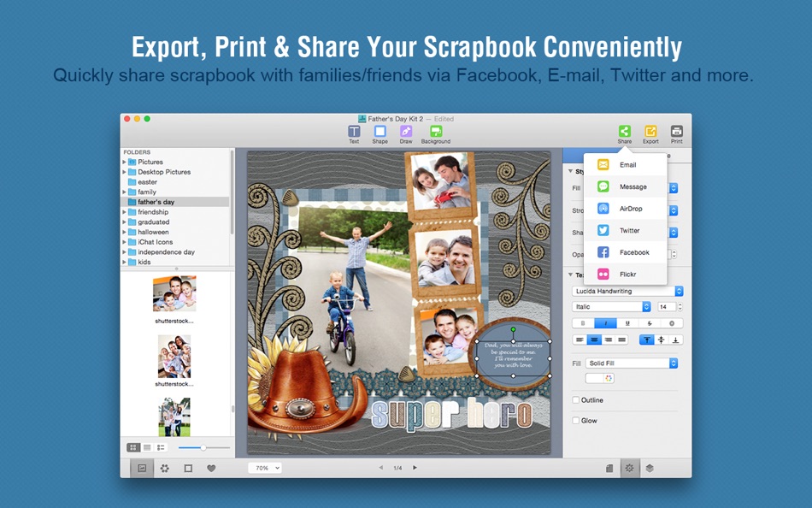Toggle italic text formatting button
Viewport: 812px width, 508px height.
tap(605, 323)
